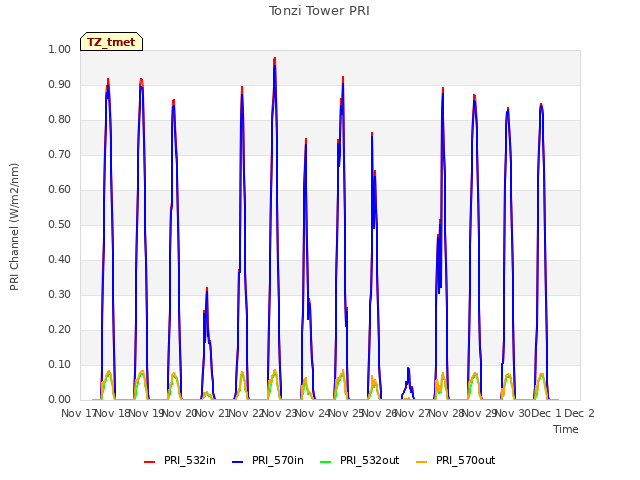
Task: Select the PRI_570out legend label
Action: (466, 460)
